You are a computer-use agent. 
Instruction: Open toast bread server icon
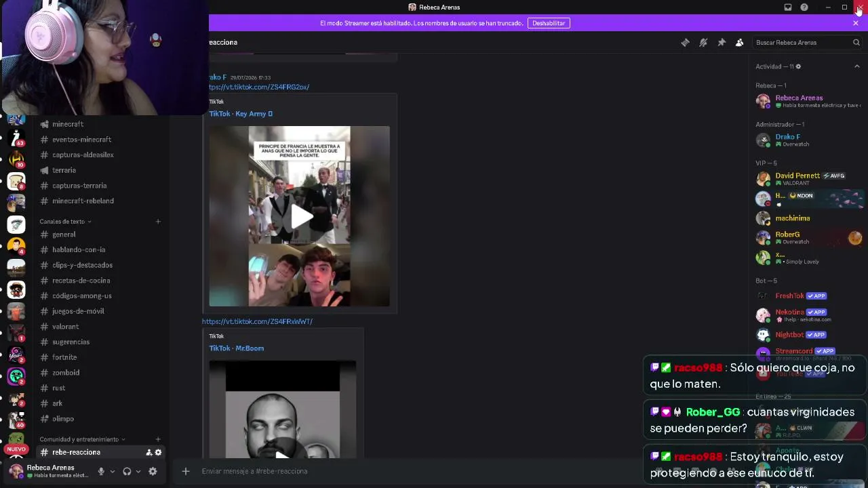[x=16, y=182]
